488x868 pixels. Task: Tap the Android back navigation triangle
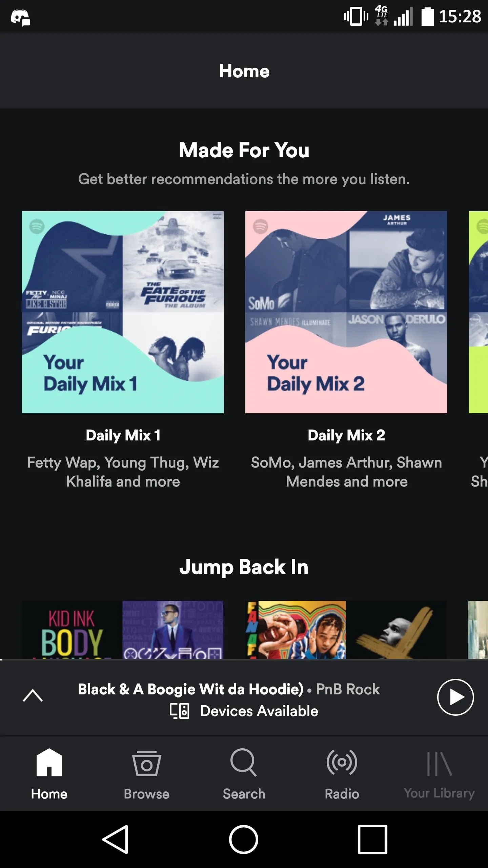pyautogui.click(x=116, y=839)
